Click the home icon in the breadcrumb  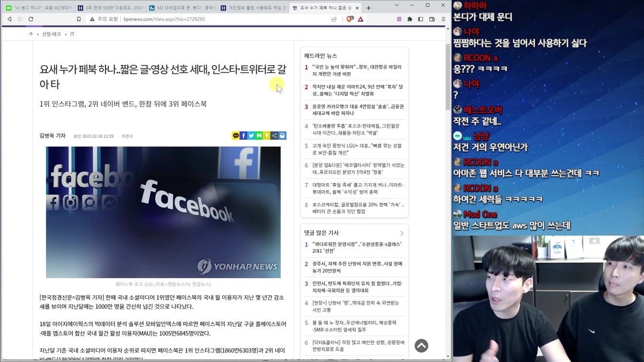(x=31, y=34)
